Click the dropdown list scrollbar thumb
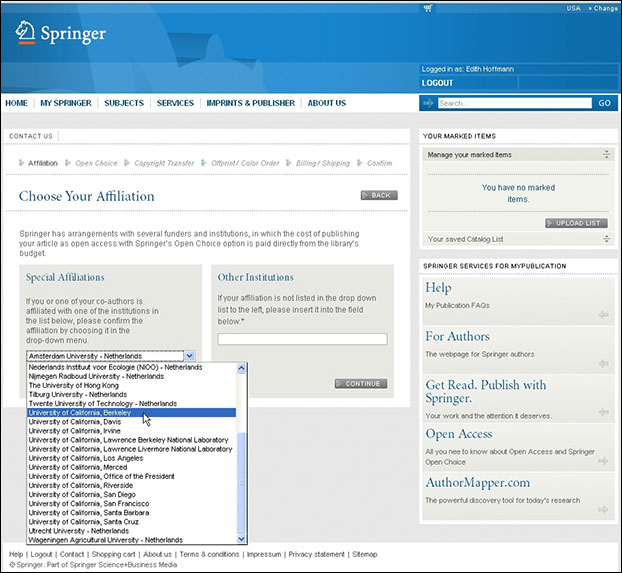The height and width of the screenshot is (573, 622). [241, 483]
